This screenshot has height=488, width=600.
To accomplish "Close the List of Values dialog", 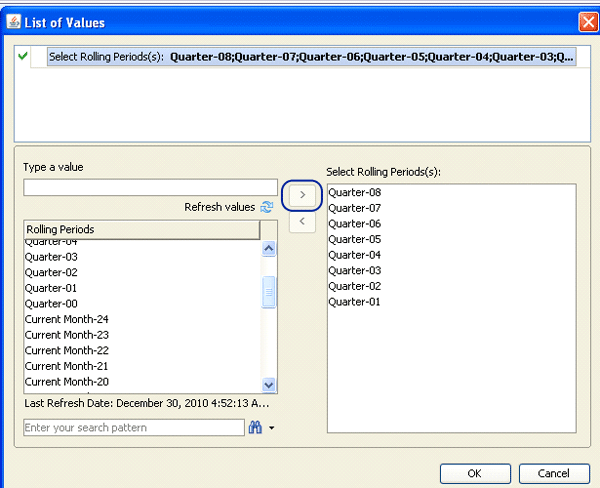I will pos(587,21).
